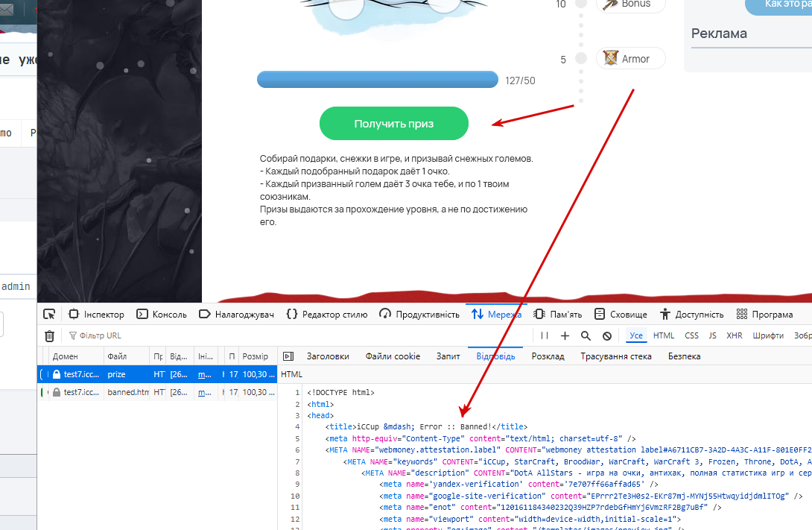Open the Безпека security tab
The image size is (812, 530).
click(684, 356)
